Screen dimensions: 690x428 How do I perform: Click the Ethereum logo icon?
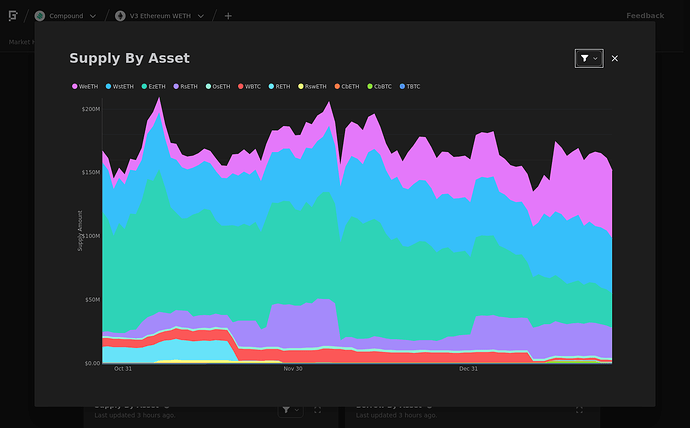click(x=120, y=16)
